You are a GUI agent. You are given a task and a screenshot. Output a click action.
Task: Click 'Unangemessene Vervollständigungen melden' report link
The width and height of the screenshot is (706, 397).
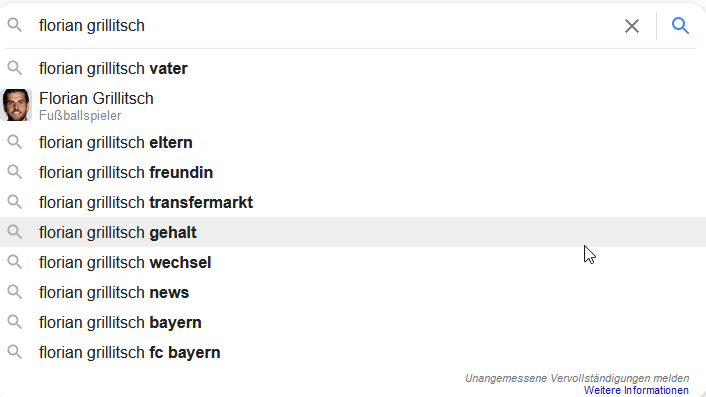(577, 378)
